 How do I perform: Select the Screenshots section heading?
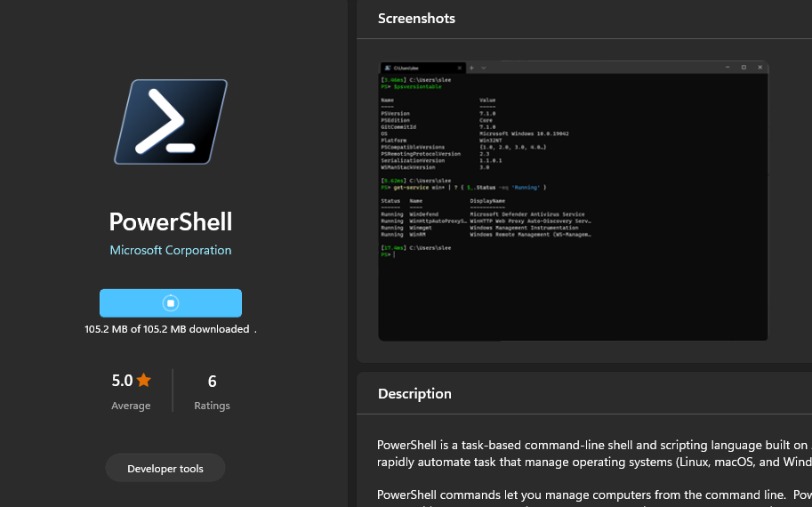[416, 19]
